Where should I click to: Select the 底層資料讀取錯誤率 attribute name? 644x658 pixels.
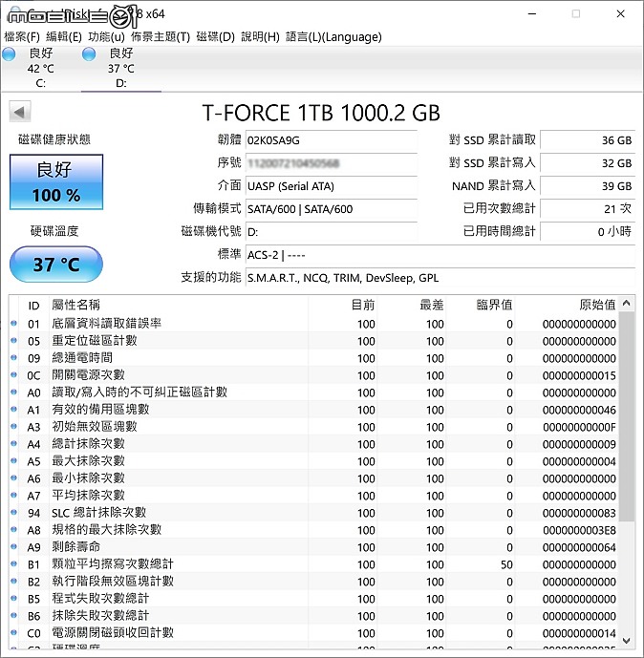click(107, 324)
